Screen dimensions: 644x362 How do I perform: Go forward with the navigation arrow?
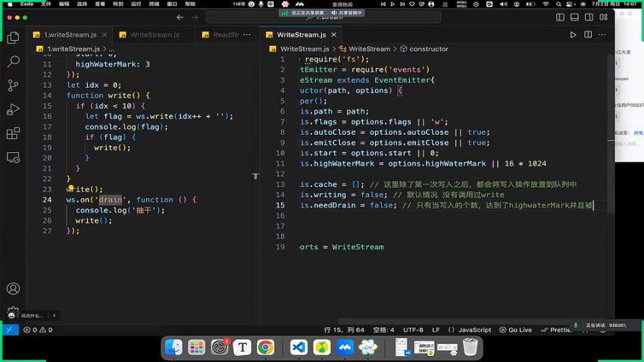pos(194,17)
